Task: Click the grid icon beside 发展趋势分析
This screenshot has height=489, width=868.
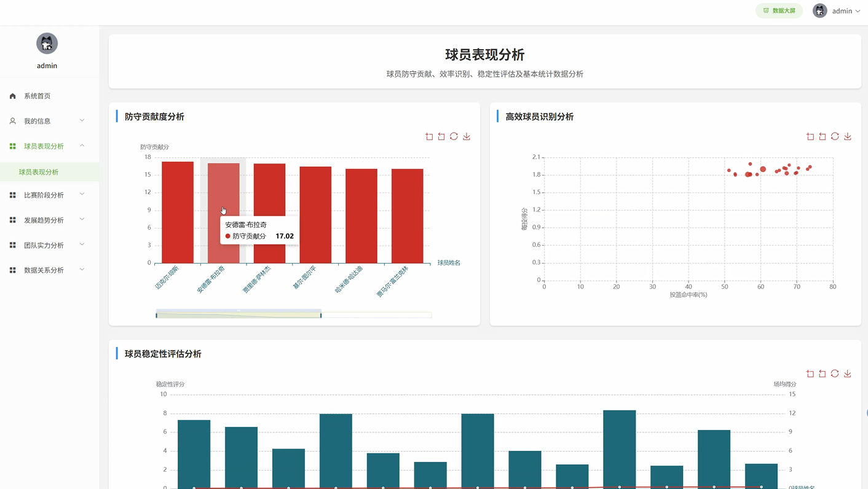Action: coord(12,220)
